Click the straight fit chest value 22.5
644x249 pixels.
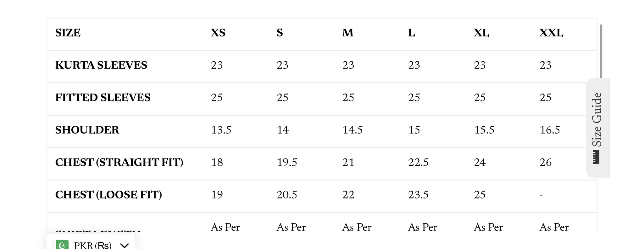tap(418, 162)
